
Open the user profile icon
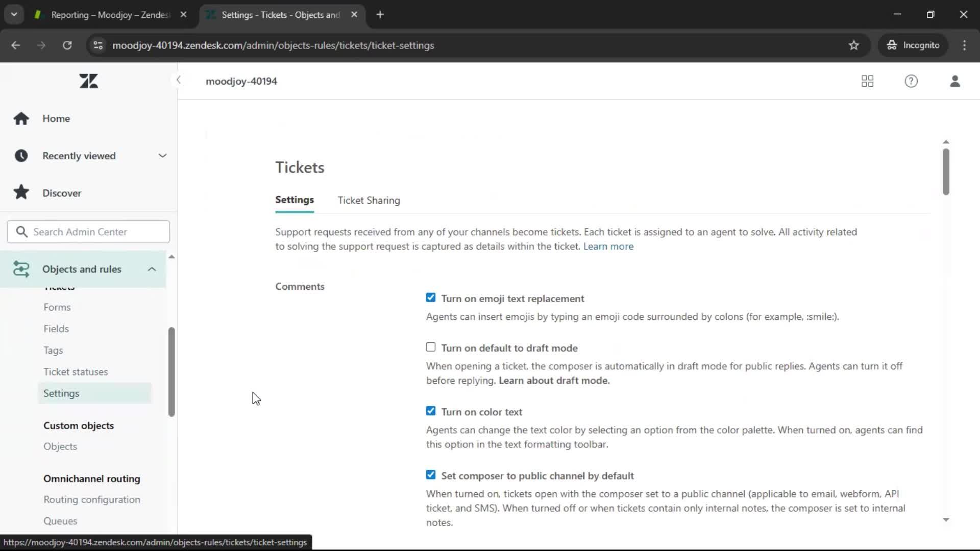[955, 81]
